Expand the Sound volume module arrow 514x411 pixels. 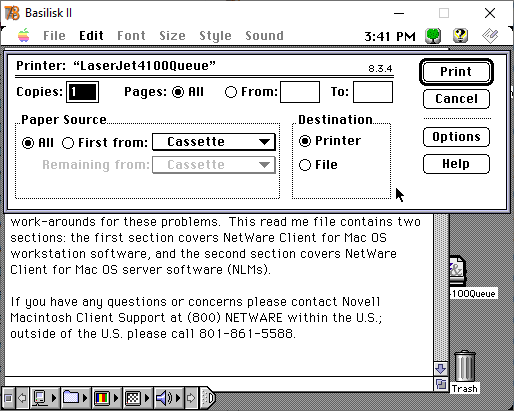tap(178, 398)
